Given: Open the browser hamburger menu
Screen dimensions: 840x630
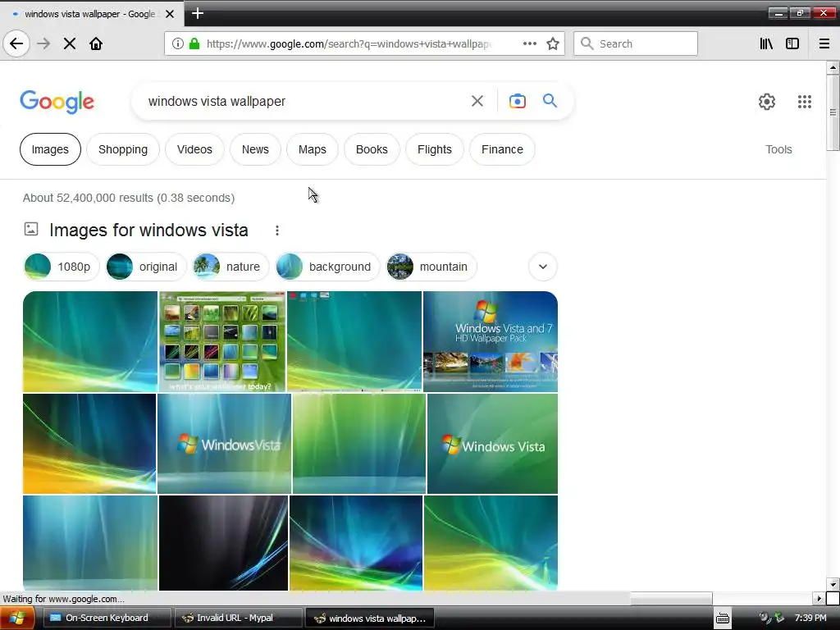Looking at the screenshot, I should coord(824,43).
